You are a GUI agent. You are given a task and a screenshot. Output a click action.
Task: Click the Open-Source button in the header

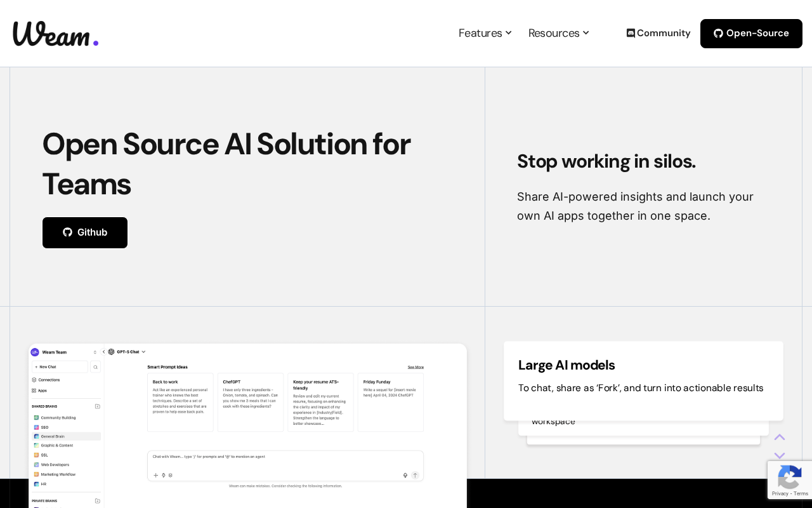tap(751, 34)
